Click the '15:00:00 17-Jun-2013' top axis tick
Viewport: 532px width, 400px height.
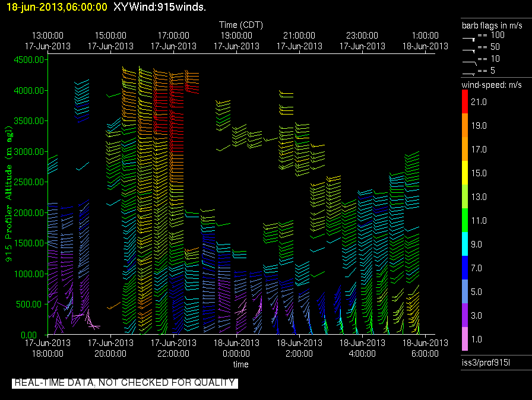tap(110, 41)
